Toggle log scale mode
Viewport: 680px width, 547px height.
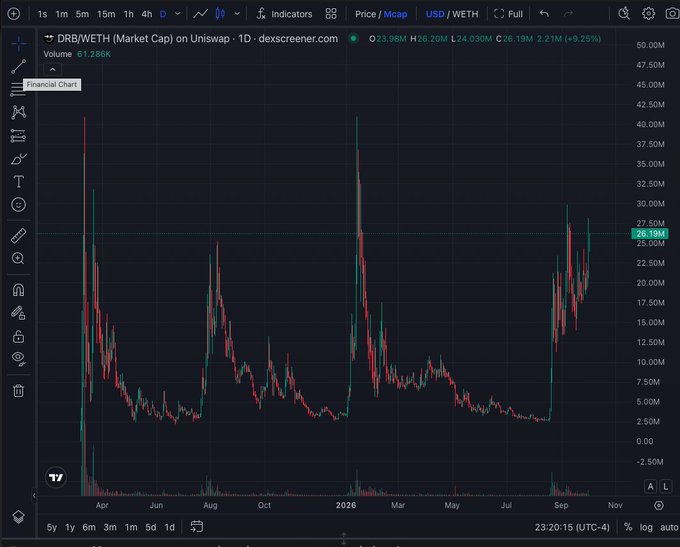[646, 527]
